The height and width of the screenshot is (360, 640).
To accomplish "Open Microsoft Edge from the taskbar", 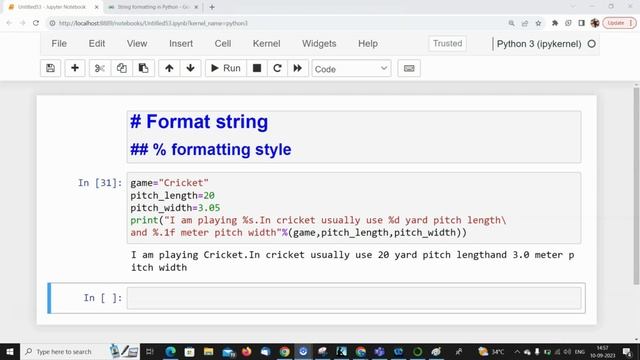I will tap(171, 351).
